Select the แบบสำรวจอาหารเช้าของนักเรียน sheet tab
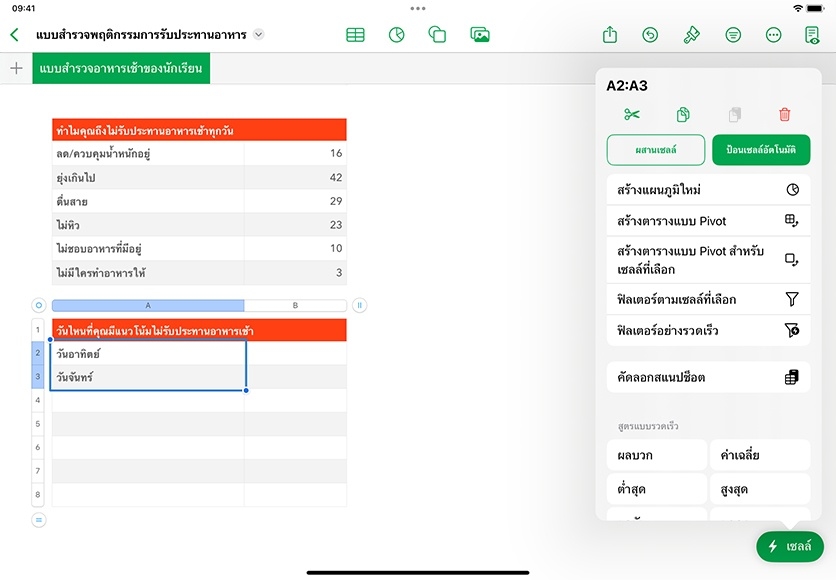 coord(121,69)
